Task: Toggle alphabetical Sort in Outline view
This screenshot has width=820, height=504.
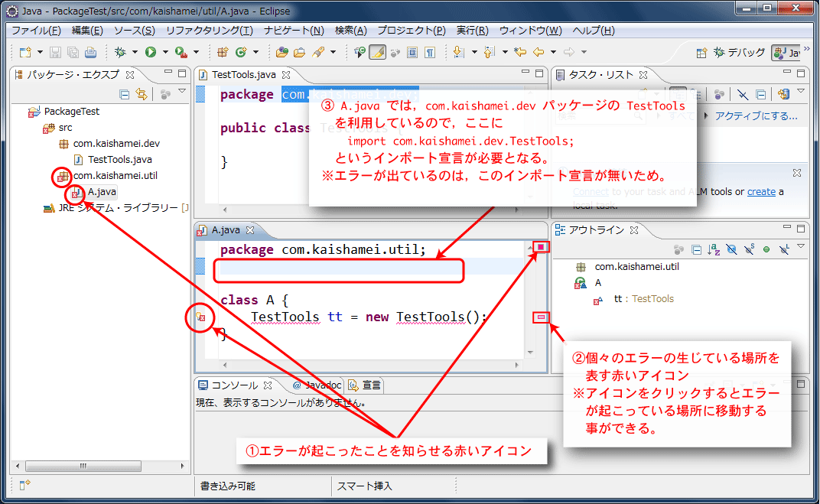Action: pos(714,250)
